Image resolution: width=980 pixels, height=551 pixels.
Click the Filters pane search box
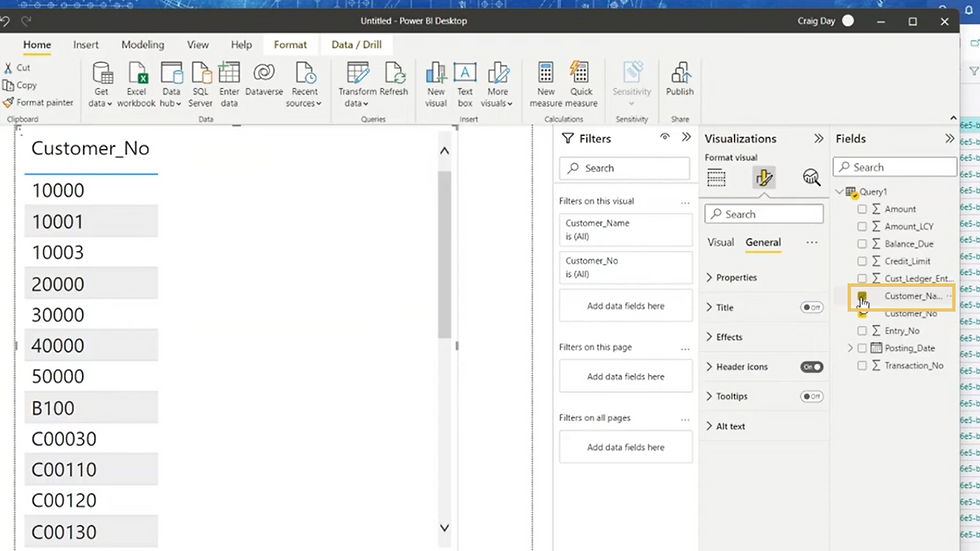click(624, 168)
